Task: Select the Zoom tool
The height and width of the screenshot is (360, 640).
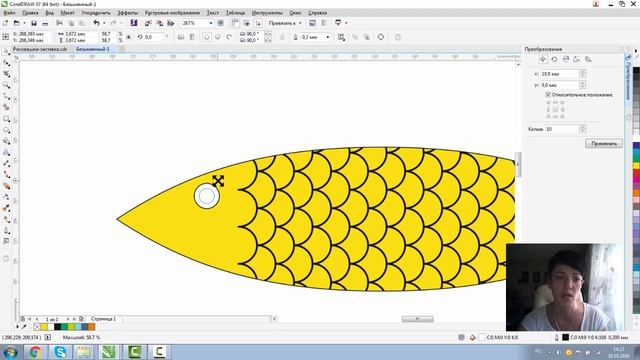Action: (6, 85)
